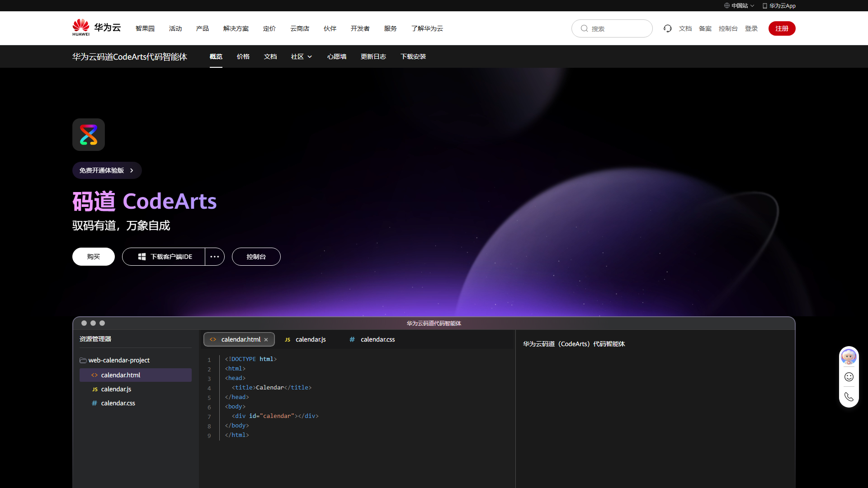Screen dimensions: 868x488
Task: Open the 了解华为云 menu
Action: coord(427,28)
